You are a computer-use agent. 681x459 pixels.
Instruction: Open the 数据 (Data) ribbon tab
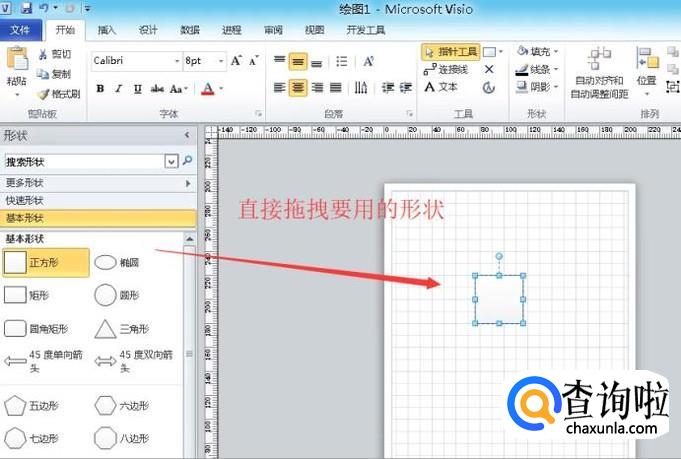(189, 30)
